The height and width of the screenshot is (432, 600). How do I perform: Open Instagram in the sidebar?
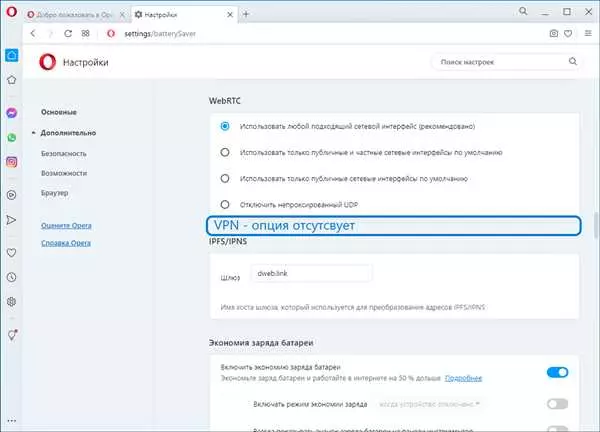11,162
